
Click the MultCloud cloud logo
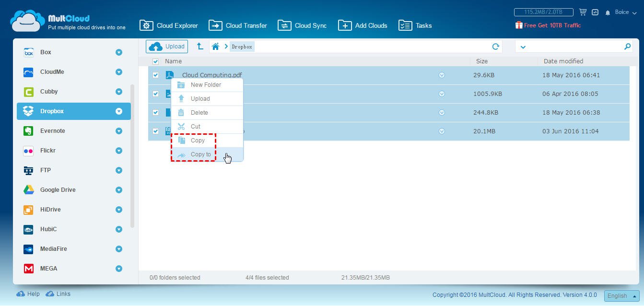click(x=28, y=21)
